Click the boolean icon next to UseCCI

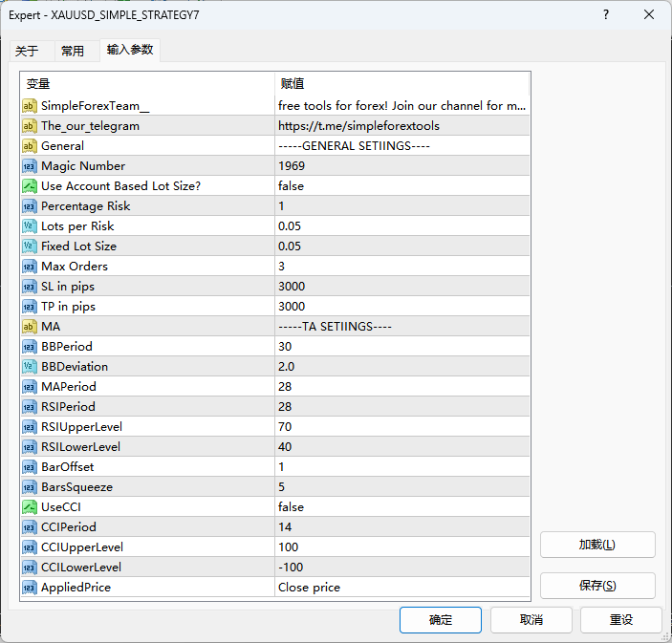pos(30,507)
